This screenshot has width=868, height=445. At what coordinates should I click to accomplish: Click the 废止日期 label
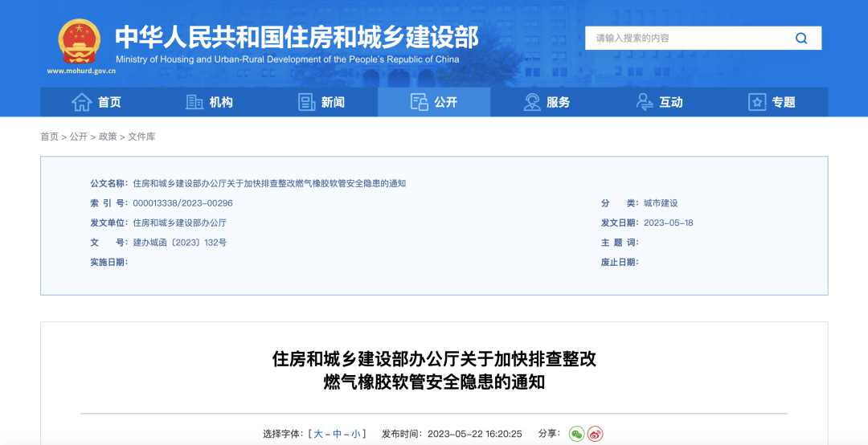(x=620, y=263)
